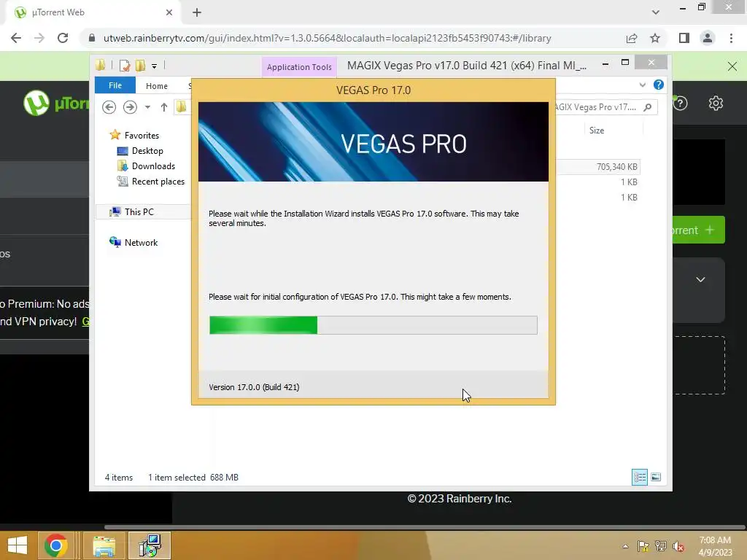Expand the Explorer ribbon chevron
Image resolution: width=747 pixels, height=560 pixels.
pos(642,85)
